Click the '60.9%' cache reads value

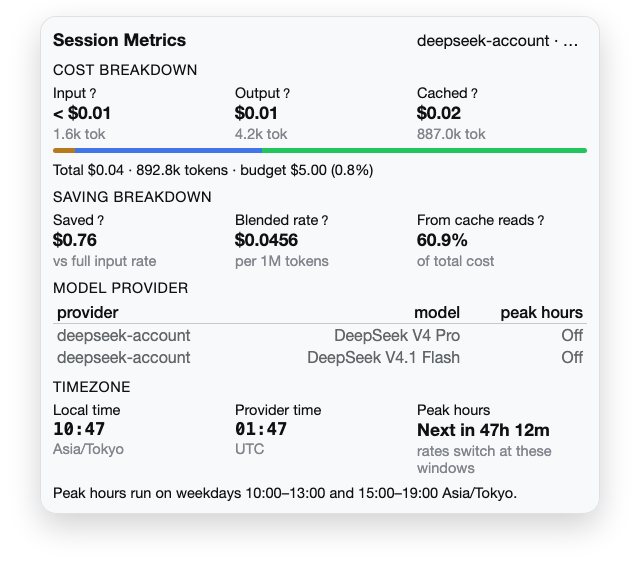(442, 240)
